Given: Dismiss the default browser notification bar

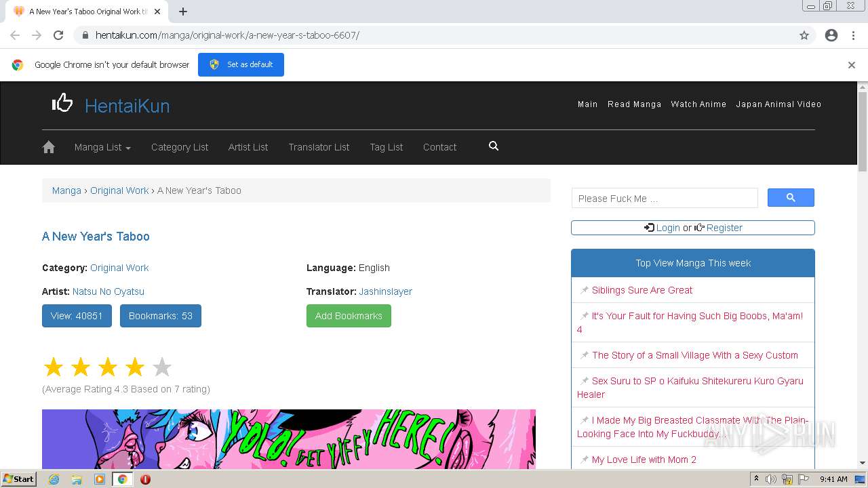Looking at the screenshot, I should [x=852, y=65].
